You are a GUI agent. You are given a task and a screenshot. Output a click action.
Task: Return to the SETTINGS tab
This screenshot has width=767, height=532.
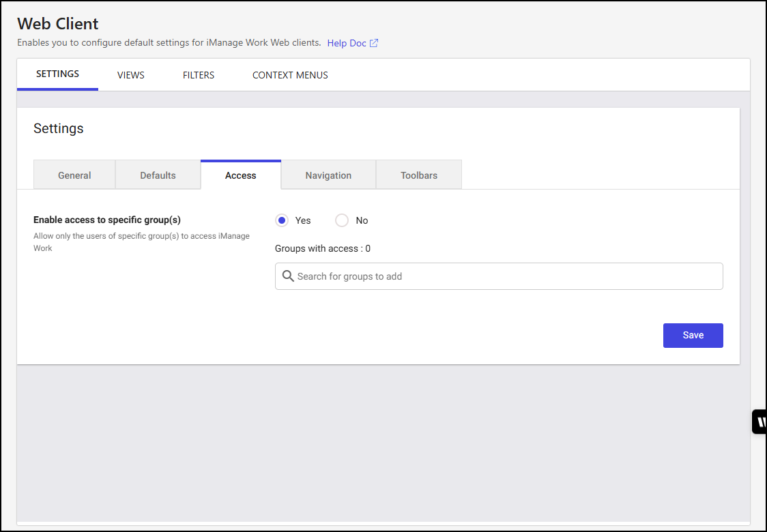pyautogui.click(x=57, y=74)
